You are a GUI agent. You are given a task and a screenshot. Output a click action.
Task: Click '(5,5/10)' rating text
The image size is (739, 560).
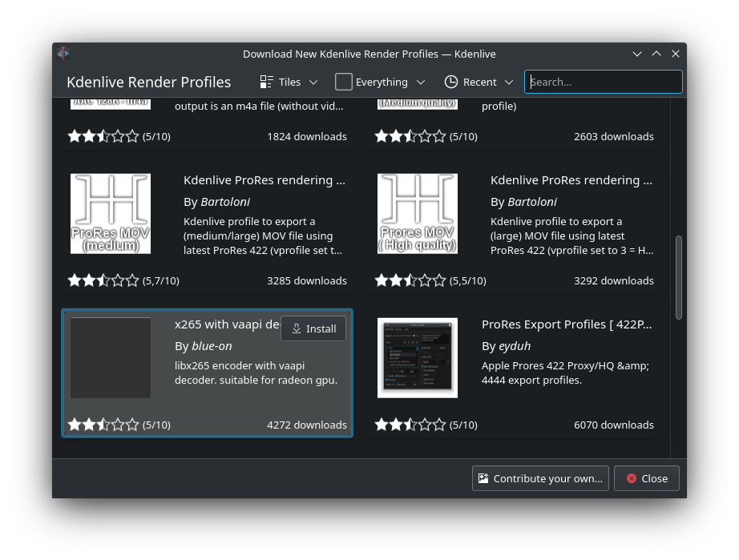pyautogui.click(x=467, y=280)
